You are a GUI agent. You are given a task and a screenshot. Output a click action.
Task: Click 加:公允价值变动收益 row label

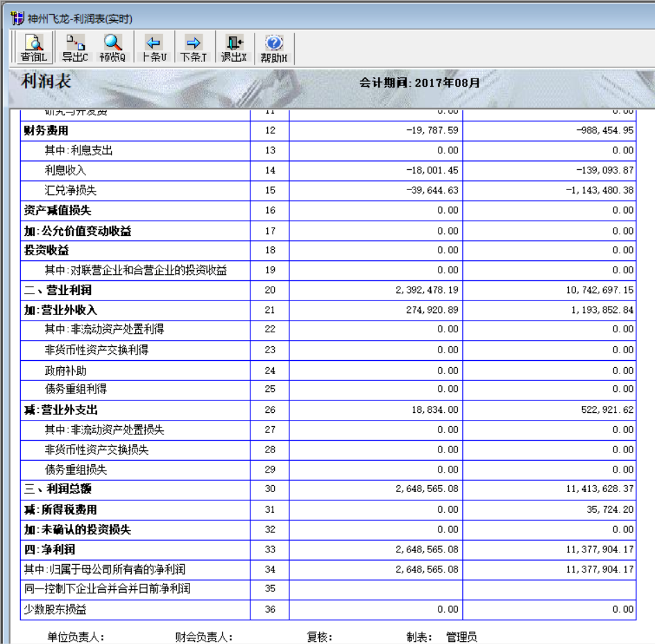click(78, 230)
